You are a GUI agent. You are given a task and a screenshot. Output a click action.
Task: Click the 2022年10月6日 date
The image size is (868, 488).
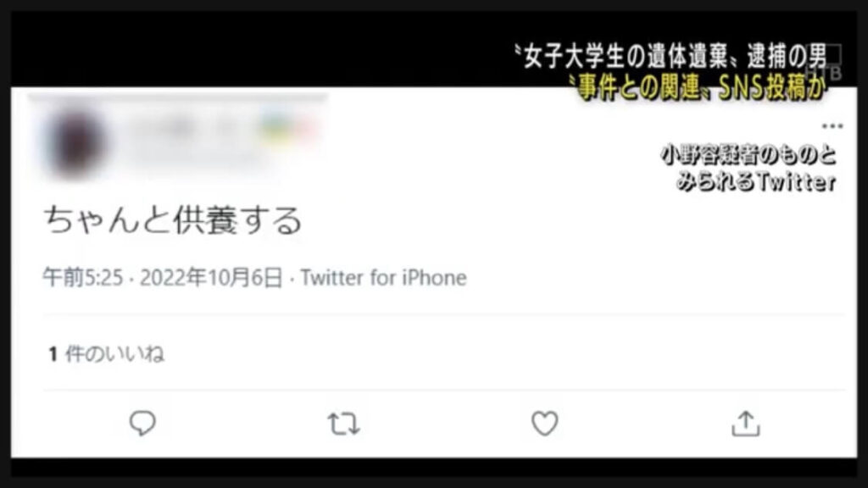pos(211,277)
